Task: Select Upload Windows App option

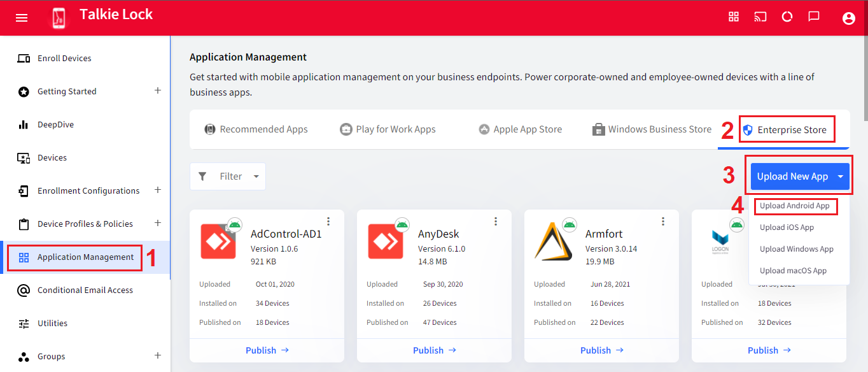Action: pos(796,249)
